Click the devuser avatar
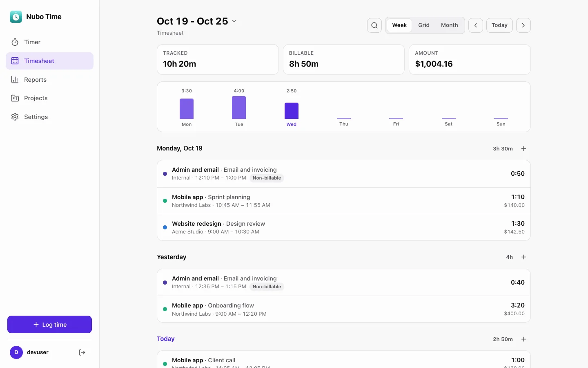 tap(16, 352)
